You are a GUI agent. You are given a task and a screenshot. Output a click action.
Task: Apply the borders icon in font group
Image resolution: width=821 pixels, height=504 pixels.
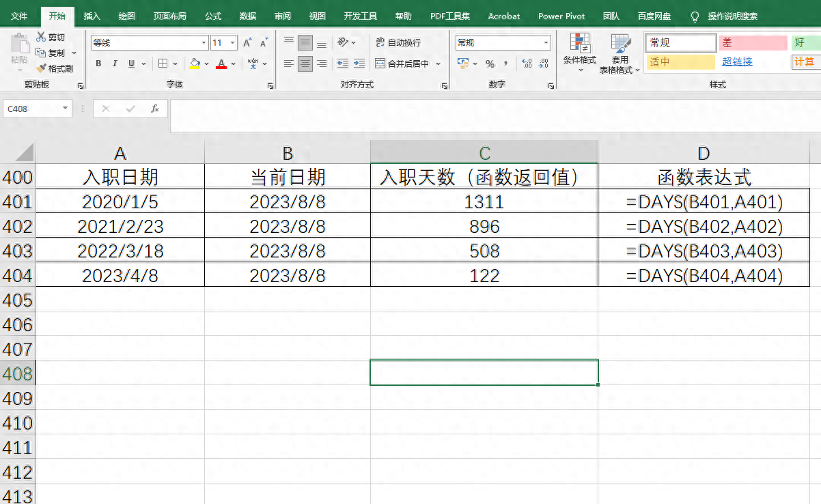click(x=163, y=64)
